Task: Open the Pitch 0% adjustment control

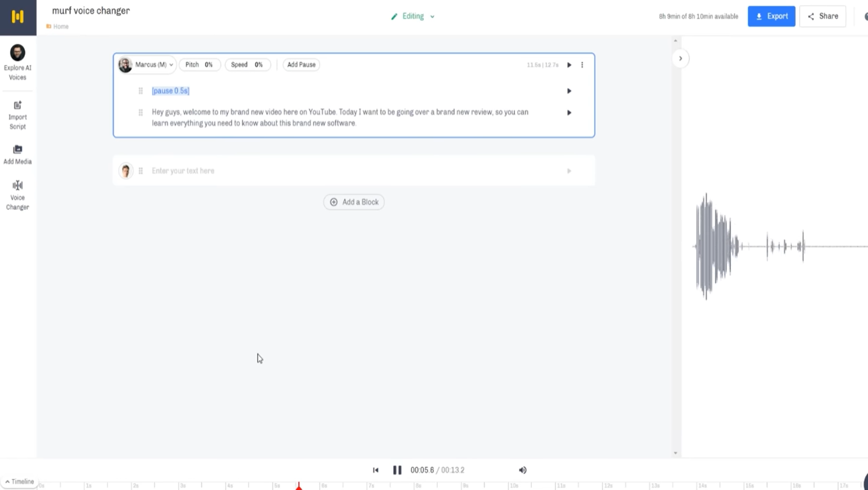Action: (200, 65)
